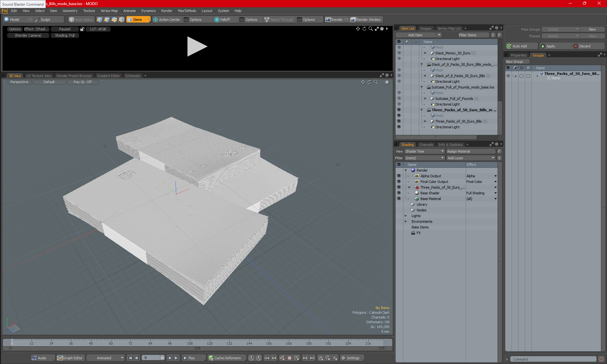Switch to UV Texture View tab

pos(39,76)
